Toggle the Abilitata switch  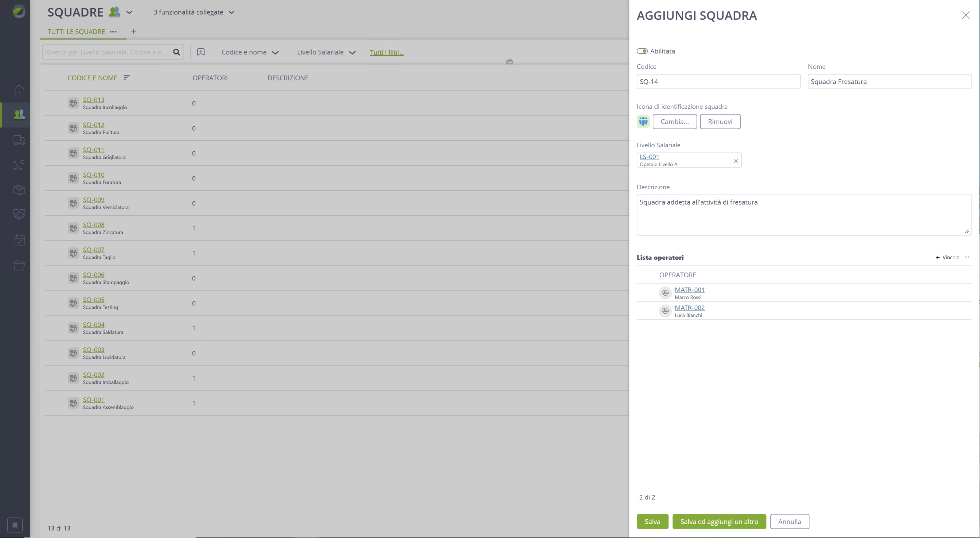[x=642, y=51]
